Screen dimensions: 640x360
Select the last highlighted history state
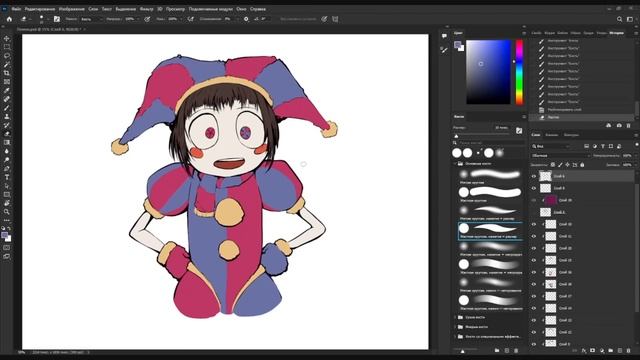(x=581, y=117)
